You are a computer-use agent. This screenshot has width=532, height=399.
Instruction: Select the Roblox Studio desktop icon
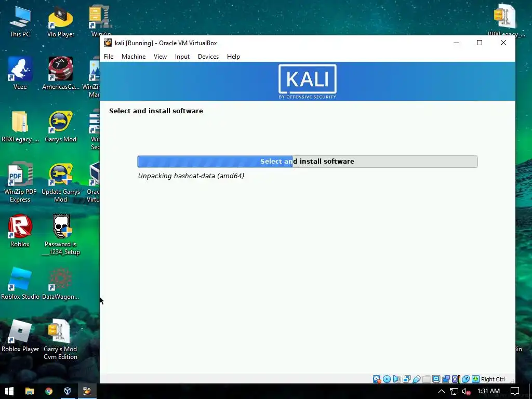[x=20, y=284]
